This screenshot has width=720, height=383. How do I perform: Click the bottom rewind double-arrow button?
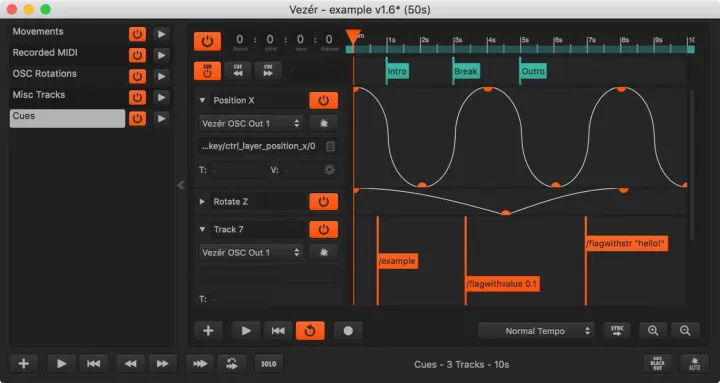[130, 364]
